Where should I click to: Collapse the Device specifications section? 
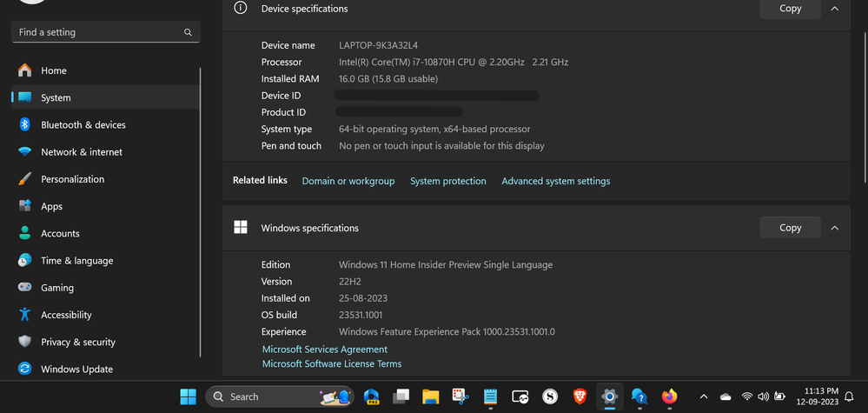click(835, 9)
